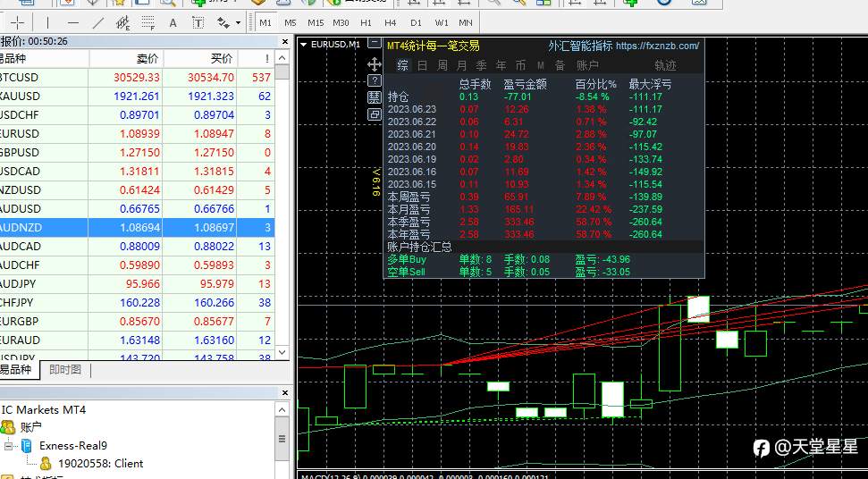The width and height of the screenshot is (868, 479).
Task: Open the 备 tab in statistics panel
Action: coord(560,65)
